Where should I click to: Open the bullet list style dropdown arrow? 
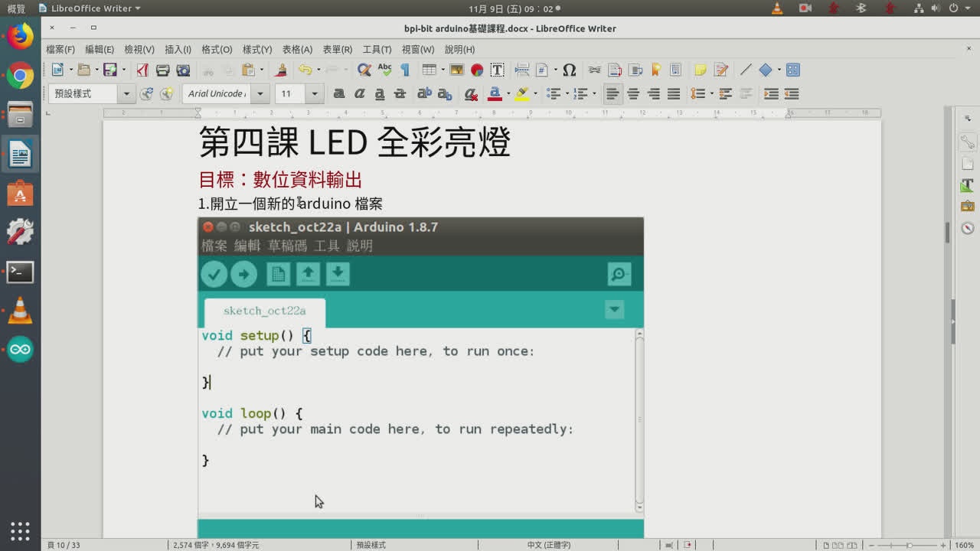566,94
